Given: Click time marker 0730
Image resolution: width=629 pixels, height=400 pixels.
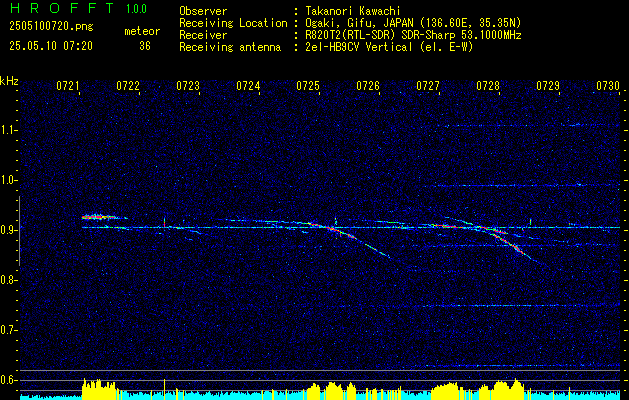Looking at the screenshot, I should coord(608,86).
